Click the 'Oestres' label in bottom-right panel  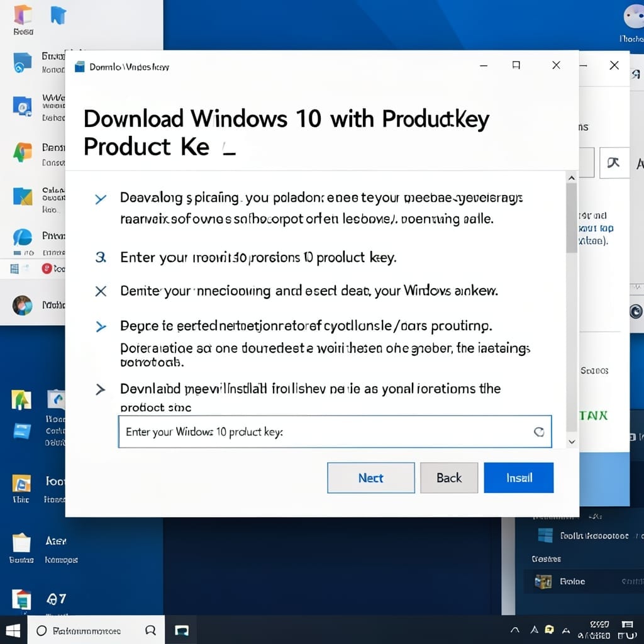point(547,559)
